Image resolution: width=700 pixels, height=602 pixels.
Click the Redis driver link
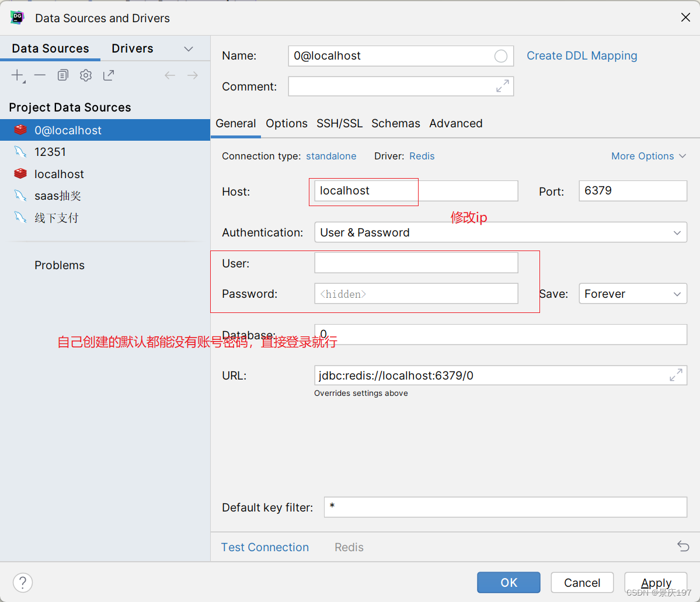[422, 156]
